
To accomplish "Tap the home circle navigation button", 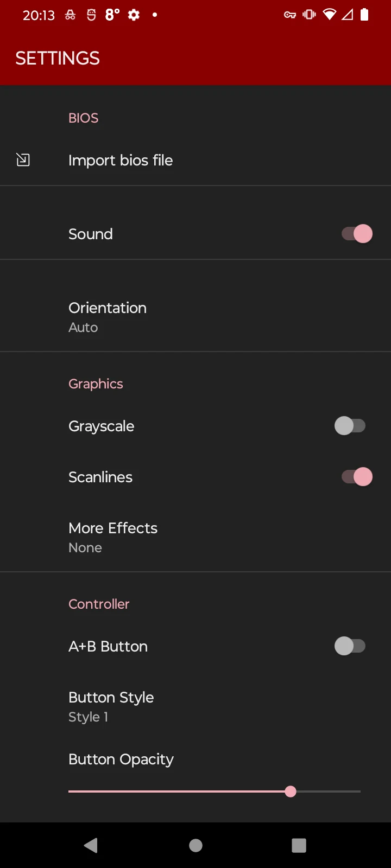I will (x=195, y=845).
